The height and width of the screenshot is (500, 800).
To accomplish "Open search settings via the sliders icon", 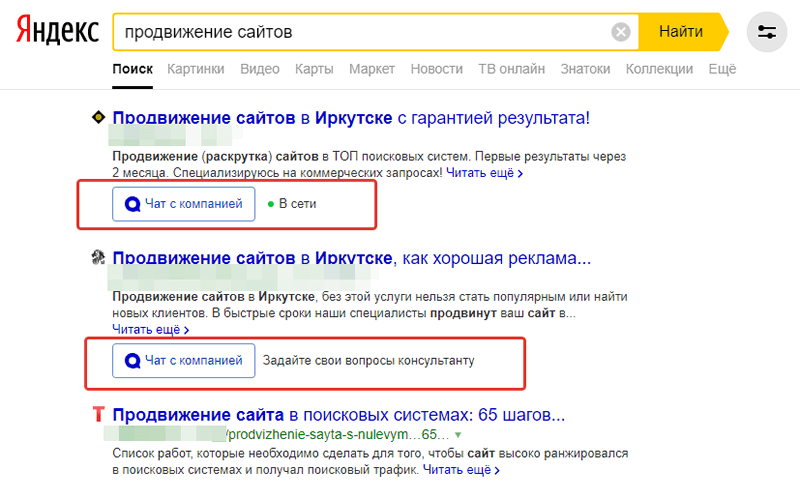I will point(766,32).
